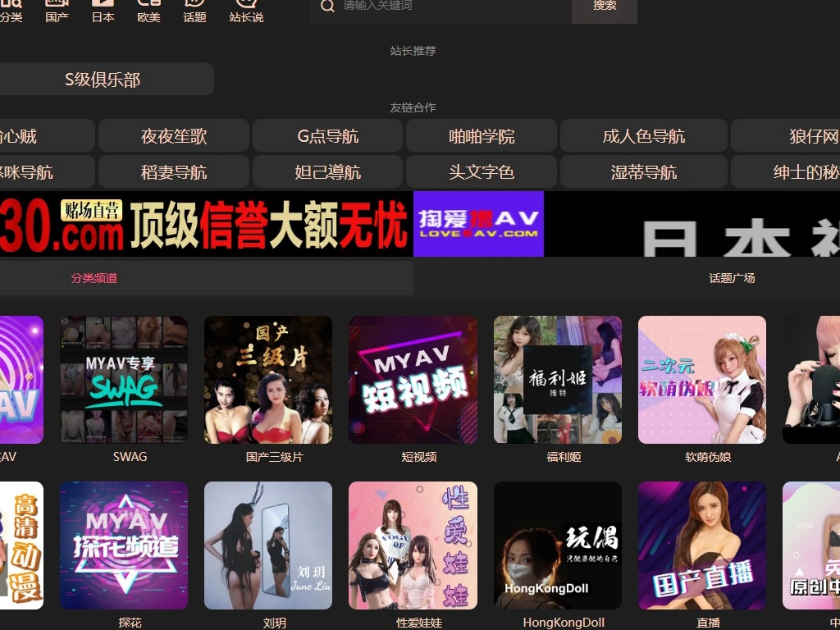Screen dimensions: 840x630
Task: Click the 成人色导航 link button
Action: 643,136
